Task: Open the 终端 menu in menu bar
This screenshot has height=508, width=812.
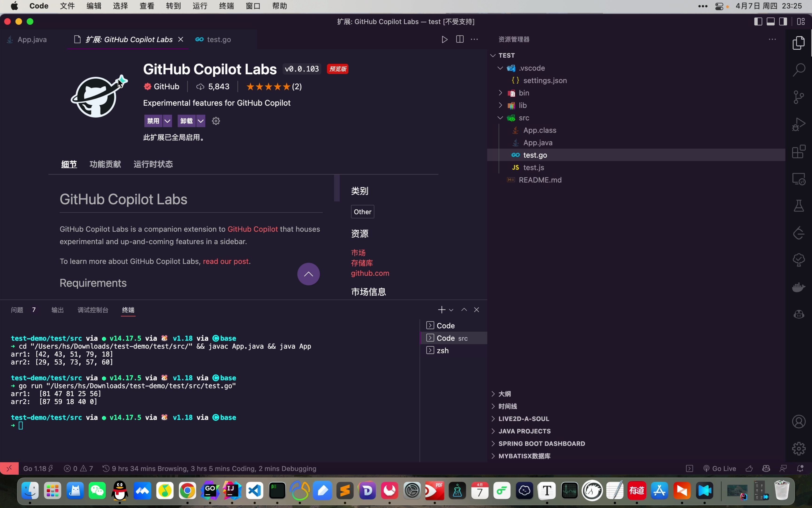Action: coord(226,6)
